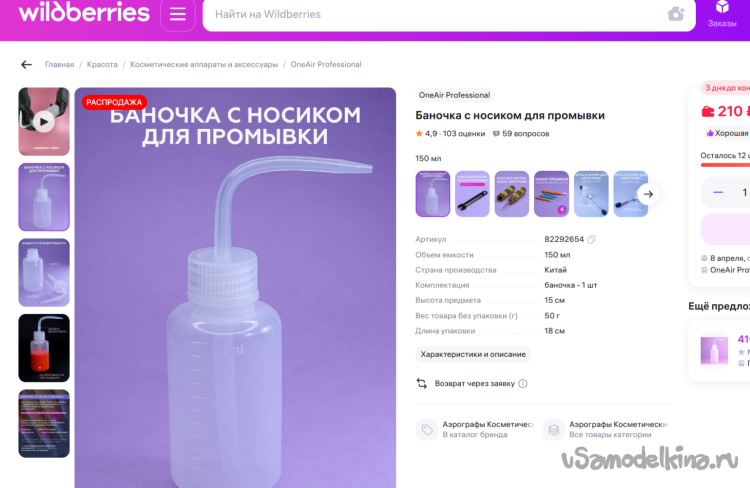Copy the article number 82292654
The height and width of the screenshot is (488, 750).
pyautogui.click(x=592, y=239)
